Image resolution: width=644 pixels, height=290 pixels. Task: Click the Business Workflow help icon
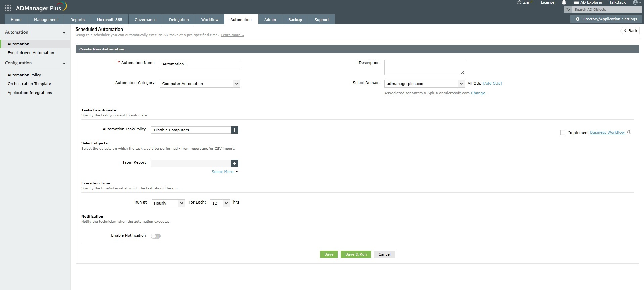tap(629, 132)
